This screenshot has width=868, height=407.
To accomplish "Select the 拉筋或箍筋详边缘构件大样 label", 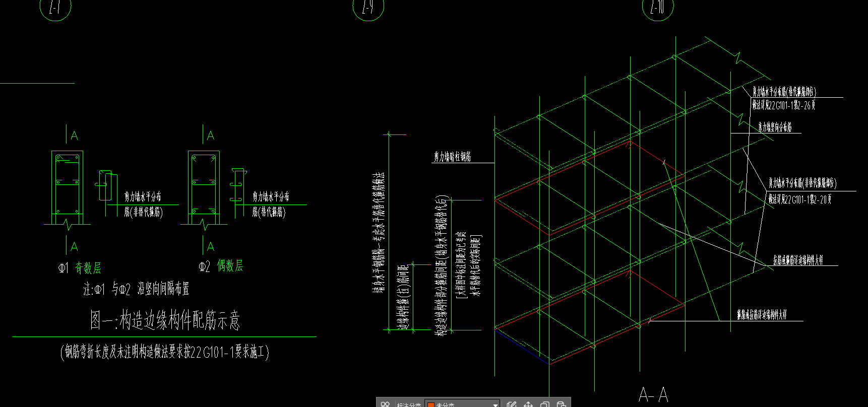I will click(798, 260).
